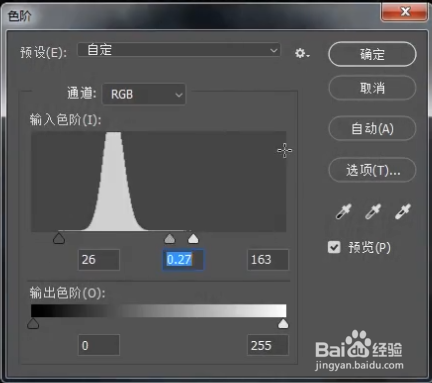Screen dimensions: 432x383
Task: Click the histogram display
Action: (x=159, y=182)
